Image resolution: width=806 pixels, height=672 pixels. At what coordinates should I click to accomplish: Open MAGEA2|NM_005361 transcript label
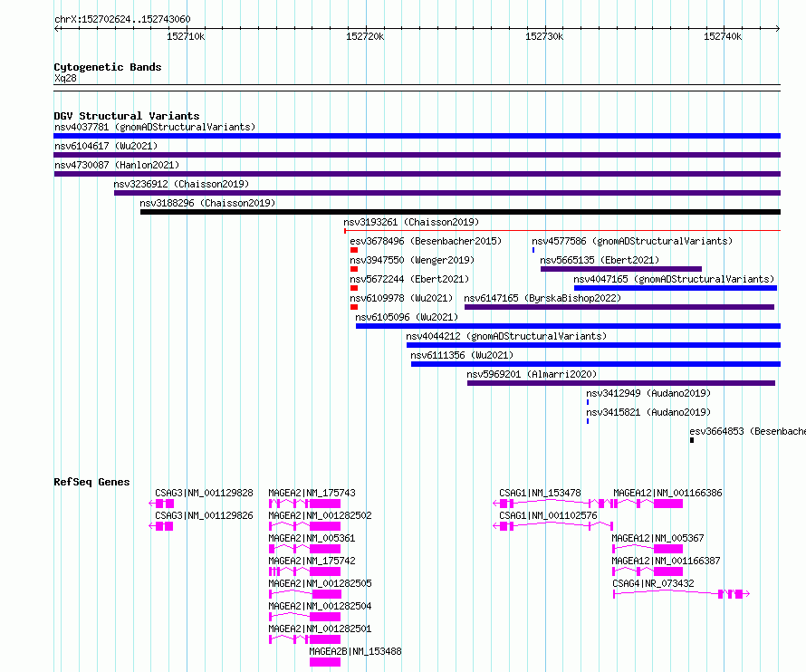pos(312,538)
